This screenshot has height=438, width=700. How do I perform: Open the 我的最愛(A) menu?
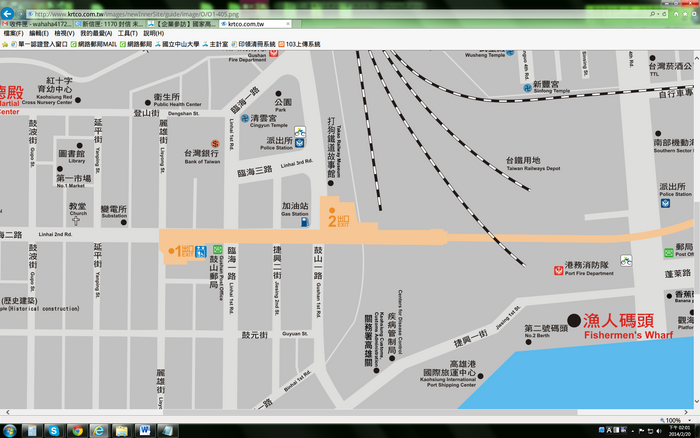click(x=96, y=33)
